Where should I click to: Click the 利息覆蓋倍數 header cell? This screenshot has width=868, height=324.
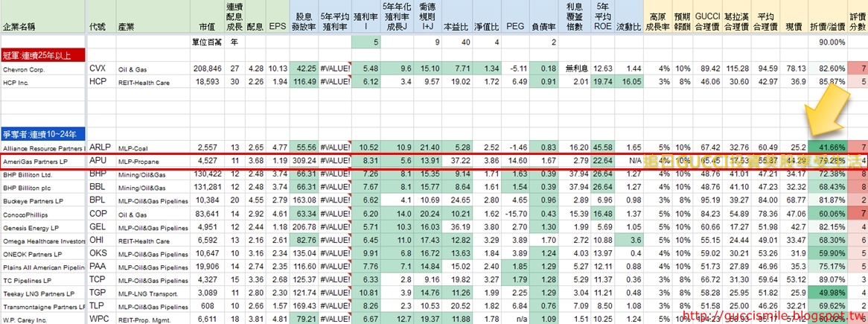[574, 16]
